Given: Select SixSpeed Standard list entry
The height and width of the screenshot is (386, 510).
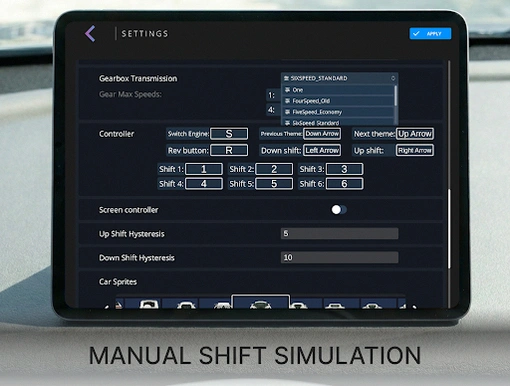Looking at the screenshot, I should [338, 122].
